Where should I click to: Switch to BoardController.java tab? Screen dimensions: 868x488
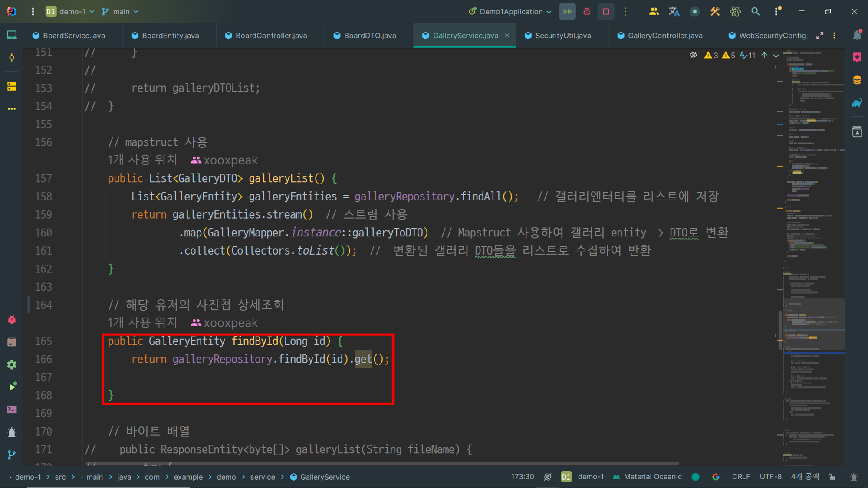271,36
